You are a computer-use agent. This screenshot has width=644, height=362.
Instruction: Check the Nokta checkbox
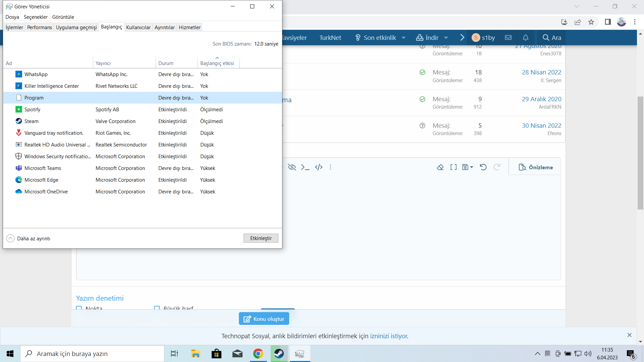[x=79, y=308]
